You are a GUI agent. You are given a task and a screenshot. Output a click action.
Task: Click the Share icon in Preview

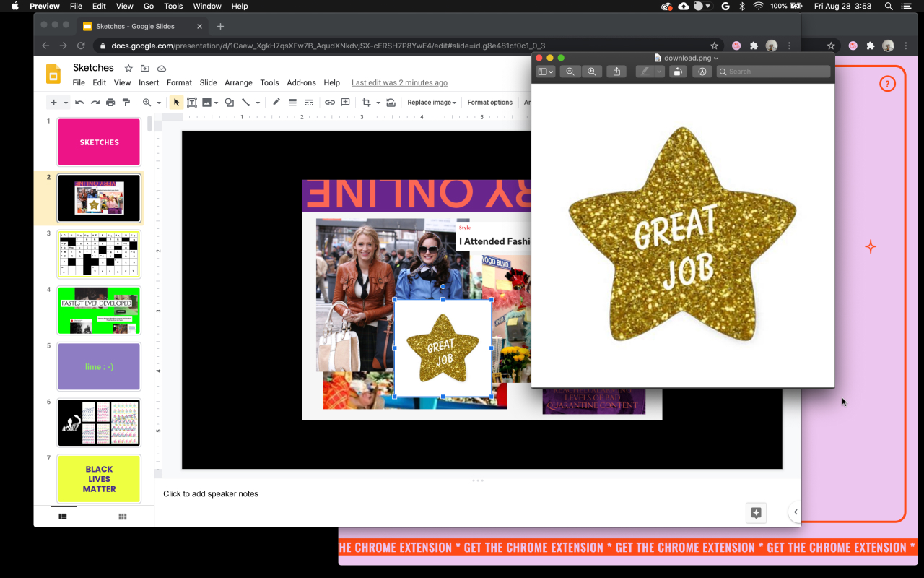[x=616, y=72]
